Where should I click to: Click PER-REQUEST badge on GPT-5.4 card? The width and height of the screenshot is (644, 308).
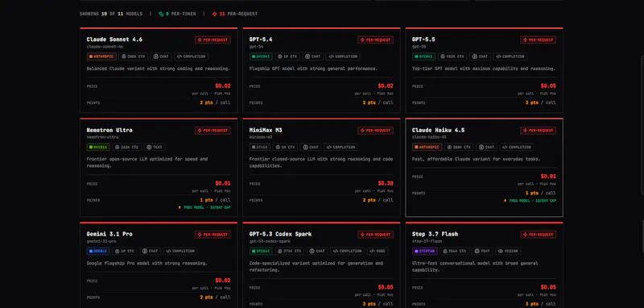point(375,40)
